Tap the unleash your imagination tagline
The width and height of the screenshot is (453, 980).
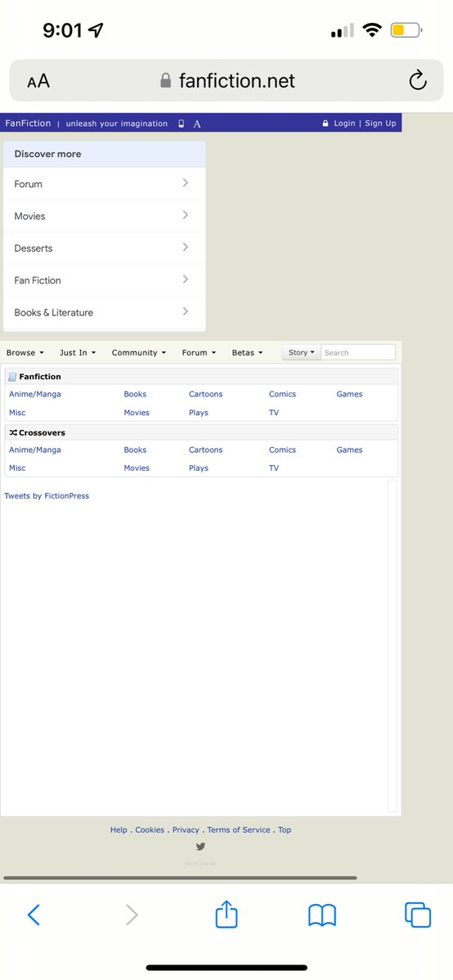[117, 123]
